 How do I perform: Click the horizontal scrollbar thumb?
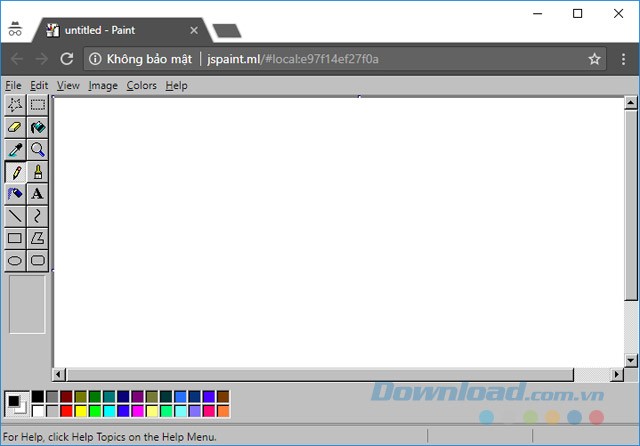[320, 374]
